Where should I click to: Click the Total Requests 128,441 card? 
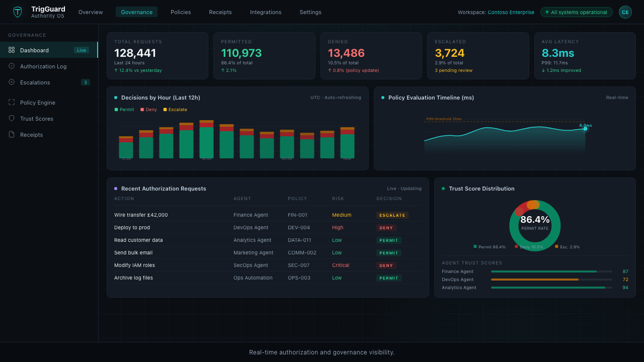pyautogui.click(x=157, y=56)
